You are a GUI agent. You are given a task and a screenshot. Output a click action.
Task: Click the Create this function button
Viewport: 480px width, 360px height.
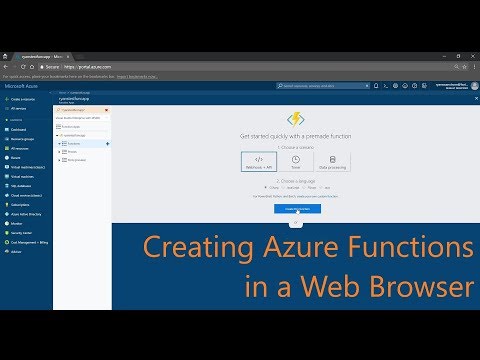[297, 209]
